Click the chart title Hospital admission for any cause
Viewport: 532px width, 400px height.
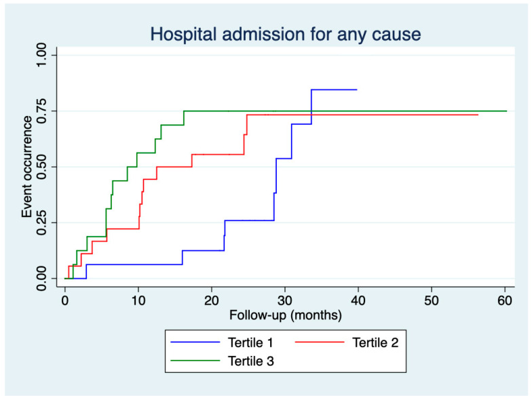pos(285,35)
